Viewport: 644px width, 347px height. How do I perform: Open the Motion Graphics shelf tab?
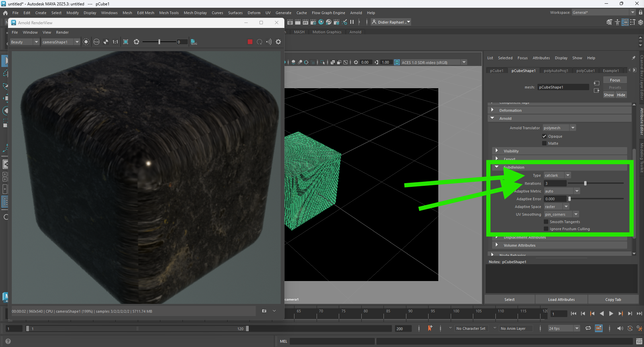[x=327, y=32]
